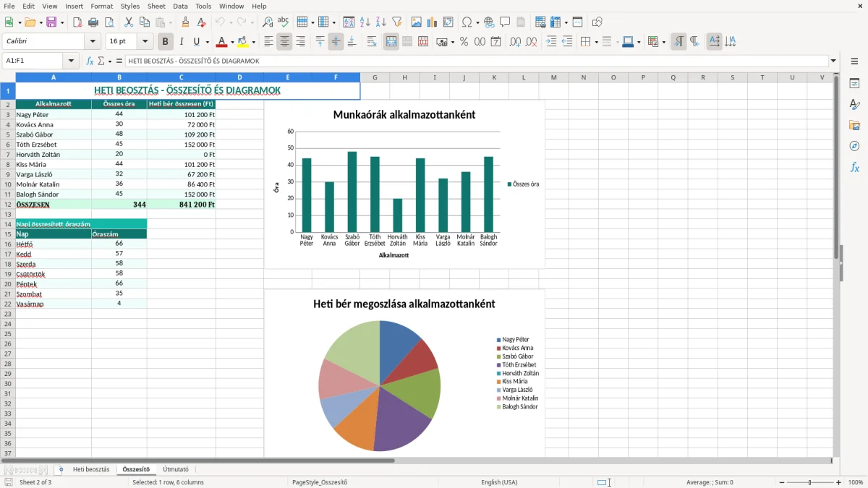This screenshot has height=488, width=868.
Task: Toggle Right-To-Left text direction
Action: 694,42
